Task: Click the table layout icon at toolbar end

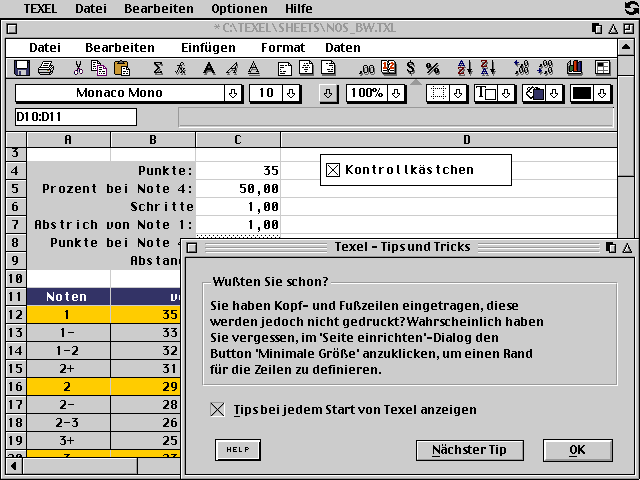Action: pyautogui.click(x=602, y=68)
